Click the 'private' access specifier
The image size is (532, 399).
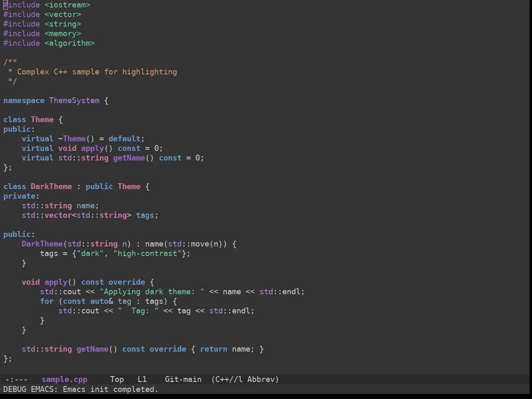19,196
